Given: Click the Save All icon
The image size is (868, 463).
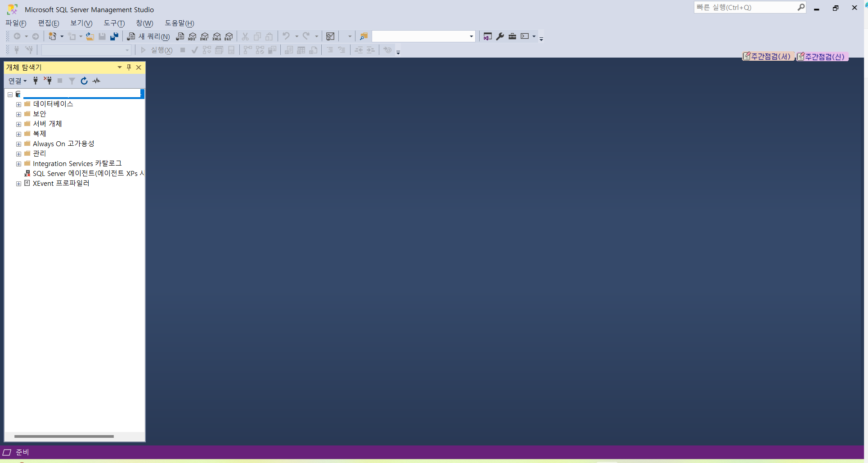Looking at the screenshot, I should pos(114,36).
